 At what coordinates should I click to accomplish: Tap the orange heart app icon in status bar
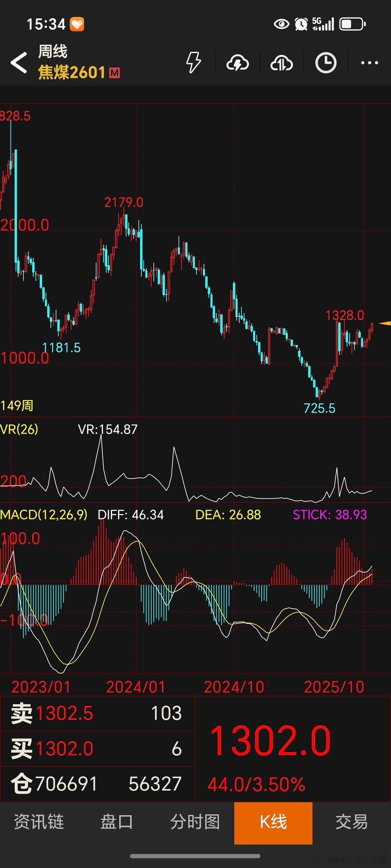point(77,24)
